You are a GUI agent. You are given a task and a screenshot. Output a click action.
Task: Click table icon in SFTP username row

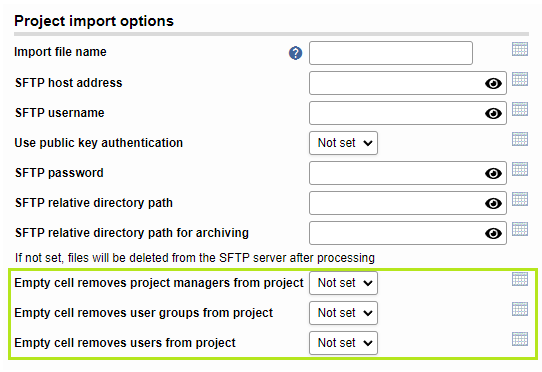[520, 109]
